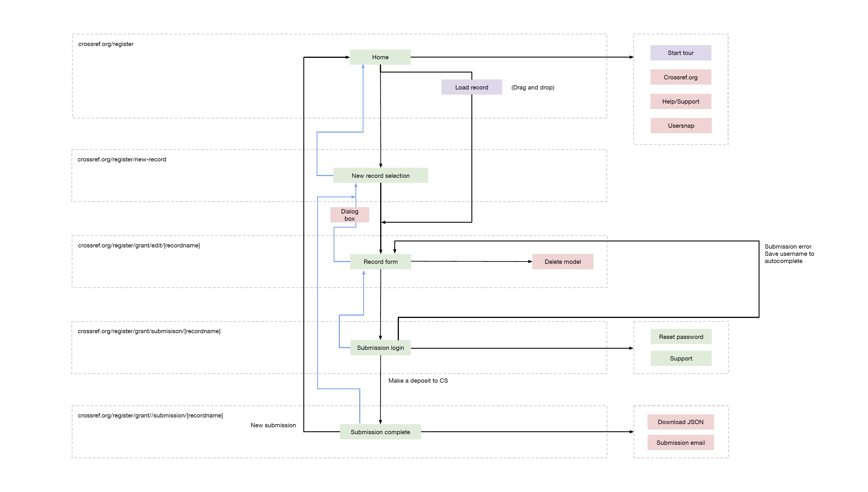
Task: Select the Crossref.org box
Action: coord(680,77)
